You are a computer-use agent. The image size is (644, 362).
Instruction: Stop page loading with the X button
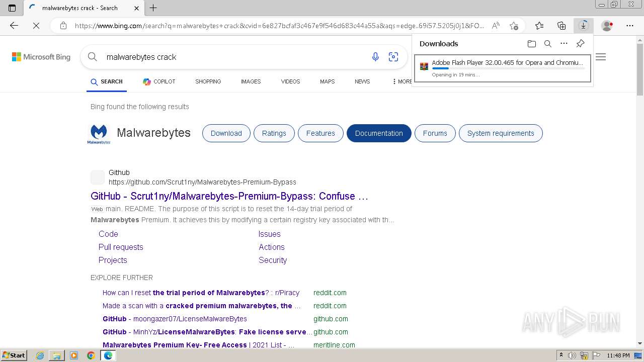click(36, 26)
